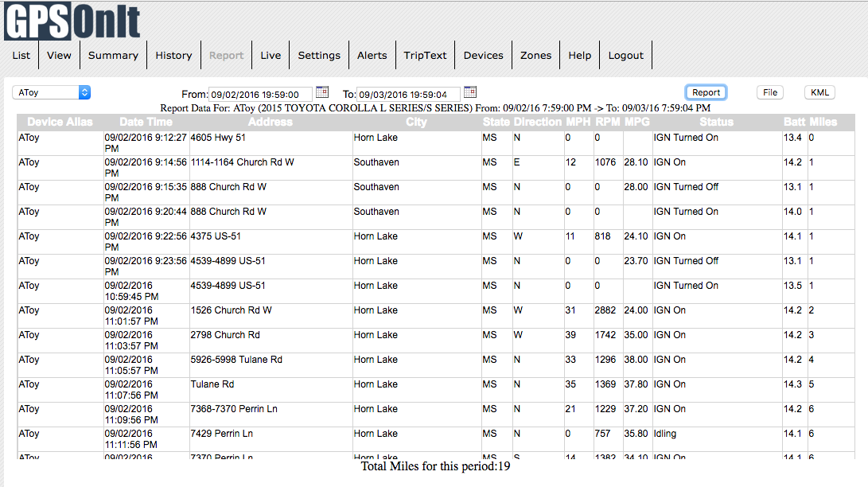
Task: Export report with the KML button
Action: point(819,92)
